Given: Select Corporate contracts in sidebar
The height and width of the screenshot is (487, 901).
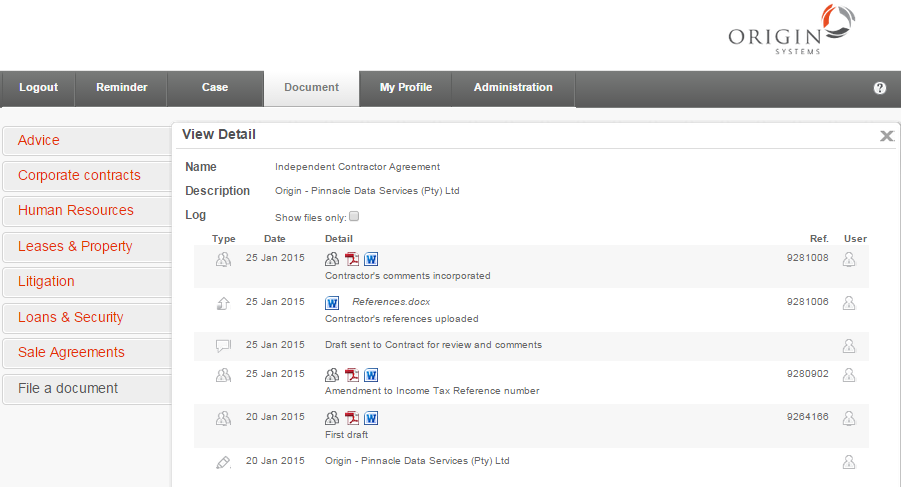Looking at the screenshot, I should click(x=79, y=176).
